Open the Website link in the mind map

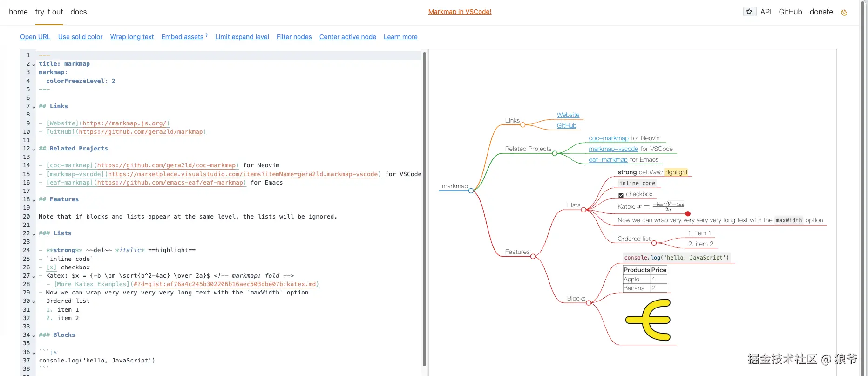[568, 115]
